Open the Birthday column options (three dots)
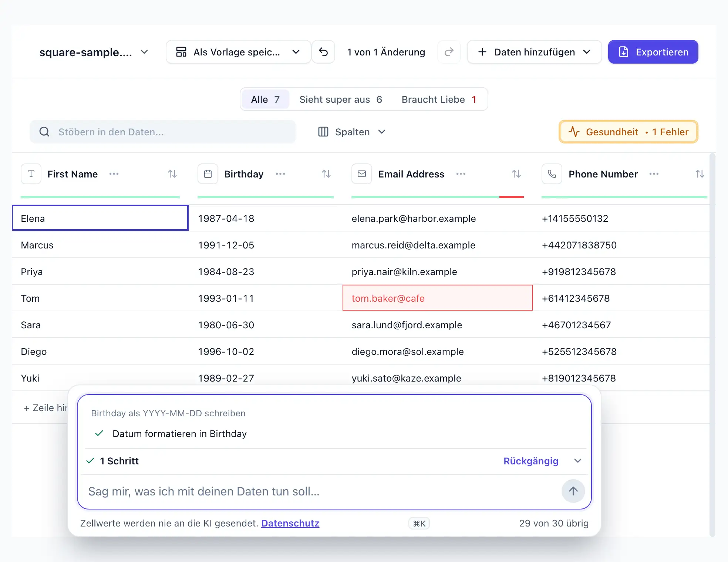This screenshot has width=728, height=562. point(280,174)
